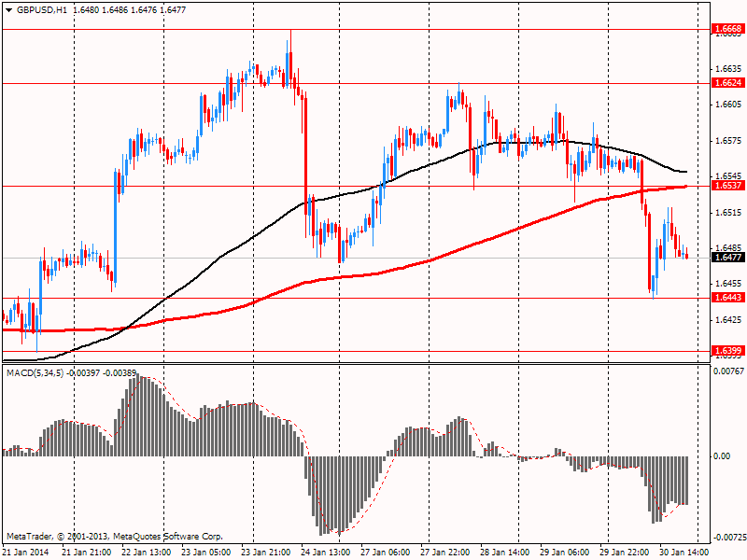Viewport: 747px width, 560px height.
Task: Click the 21 Jan 21:00 time label
Action: tap(87, 553)
